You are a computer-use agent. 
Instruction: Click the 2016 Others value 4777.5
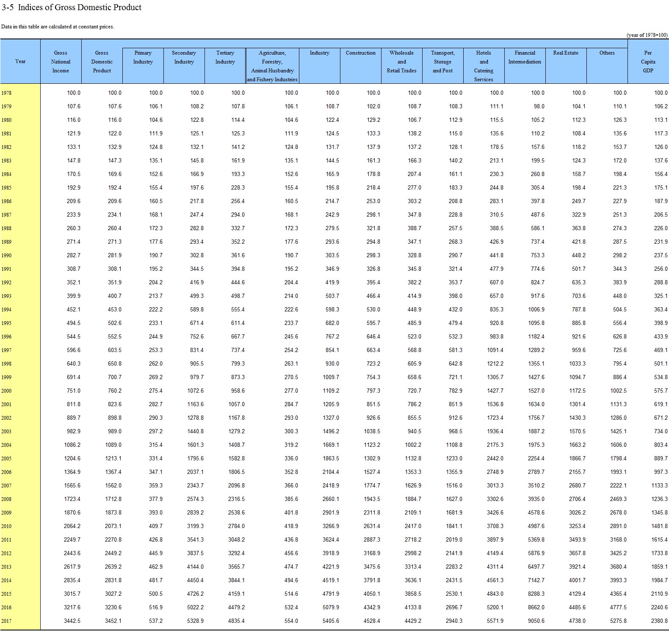[618, 607]
